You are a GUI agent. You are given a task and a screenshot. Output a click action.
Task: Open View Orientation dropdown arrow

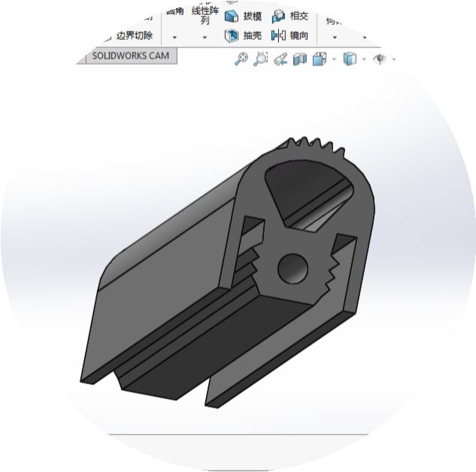coord(333,59)
